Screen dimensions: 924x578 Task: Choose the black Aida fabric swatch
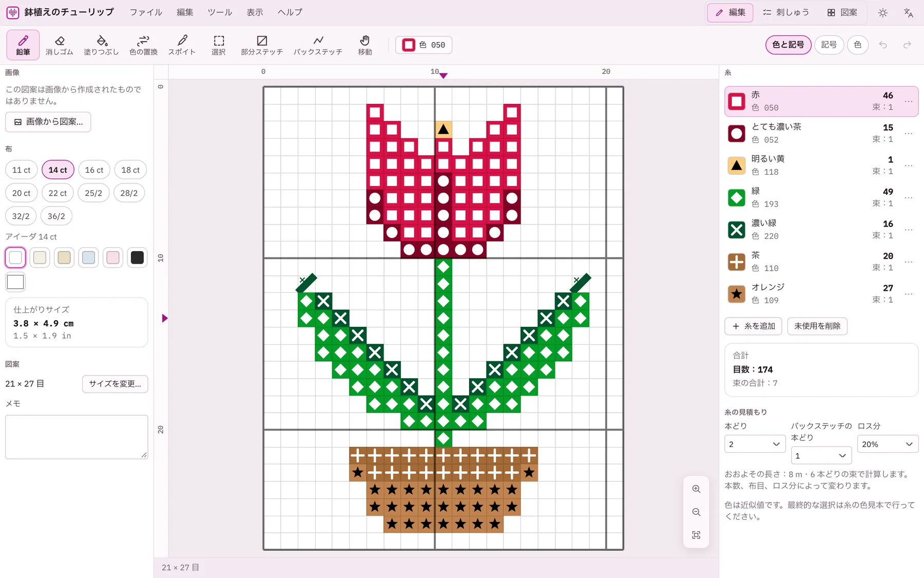(x=137, y=257)
